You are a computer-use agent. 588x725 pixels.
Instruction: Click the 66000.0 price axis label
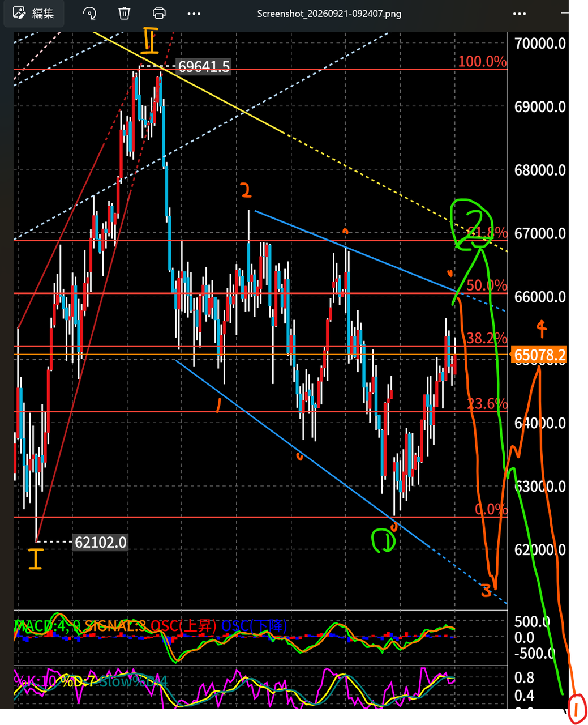pyautogui.click(x=540, y=297)
